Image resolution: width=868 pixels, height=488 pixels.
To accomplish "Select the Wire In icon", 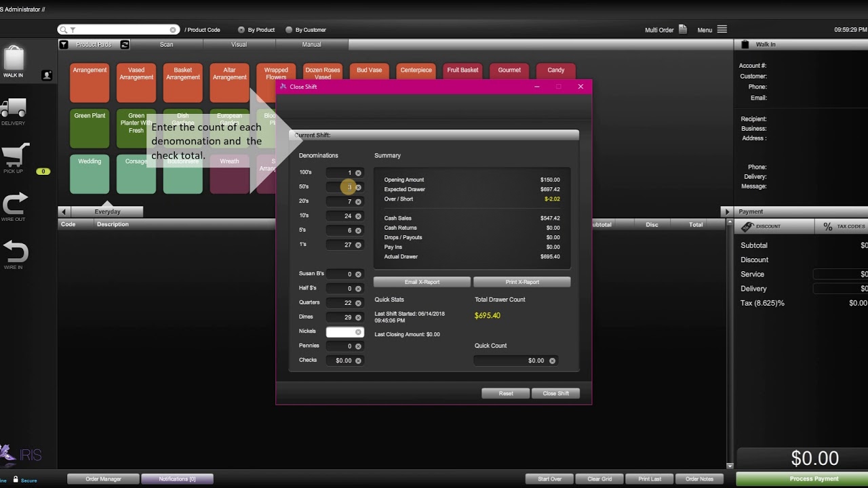I will pyautogui.click(x=14, y=251).
